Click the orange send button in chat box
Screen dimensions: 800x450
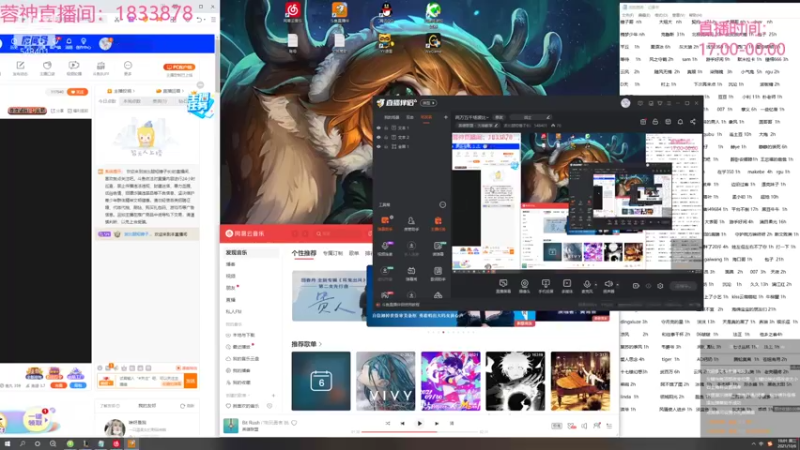(x=190, y=381)
